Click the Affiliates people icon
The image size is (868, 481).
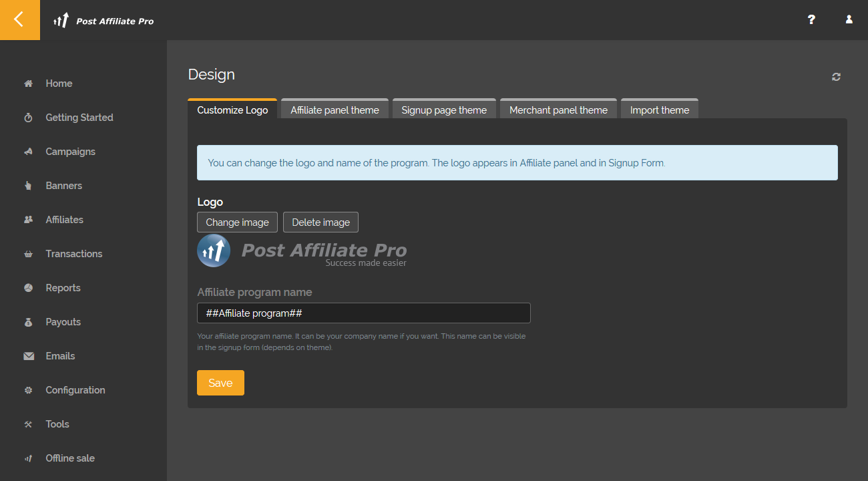tap(28, 220)
